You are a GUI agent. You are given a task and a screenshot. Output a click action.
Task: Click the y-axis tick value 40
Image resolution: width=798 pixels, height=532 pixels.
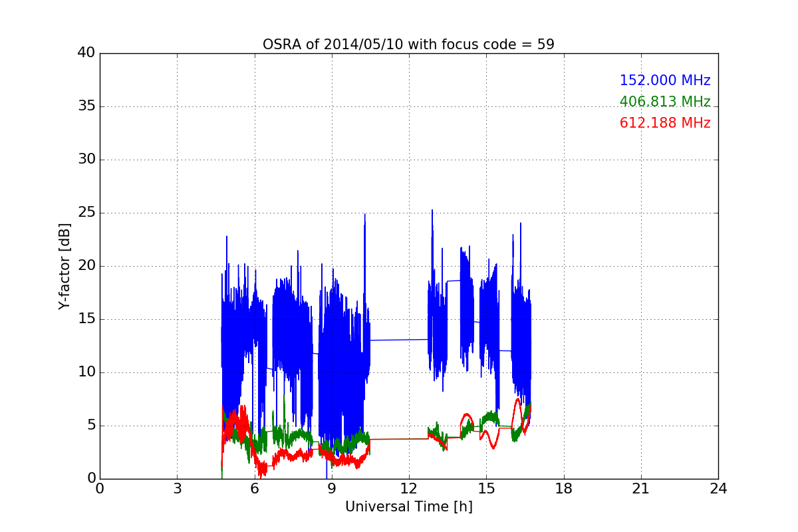(86, 53)
